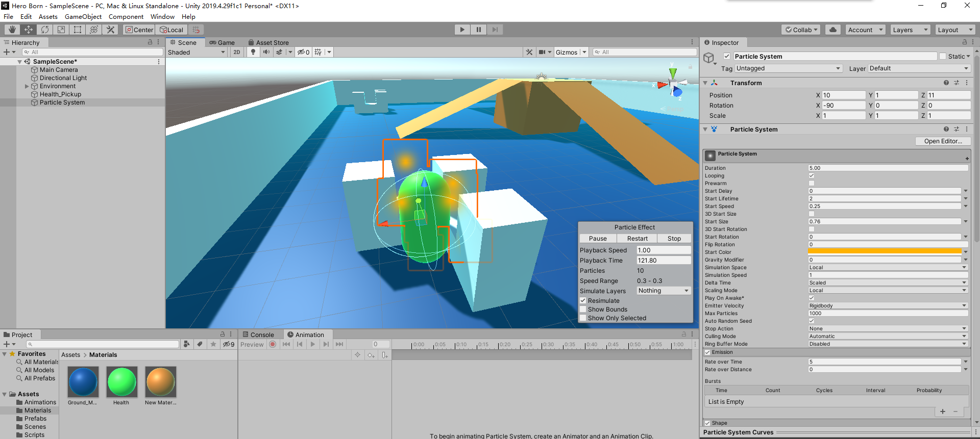Screen dimensions: 980x439
Task: Toggle the Looping checkbox
Action: [812, 175]
